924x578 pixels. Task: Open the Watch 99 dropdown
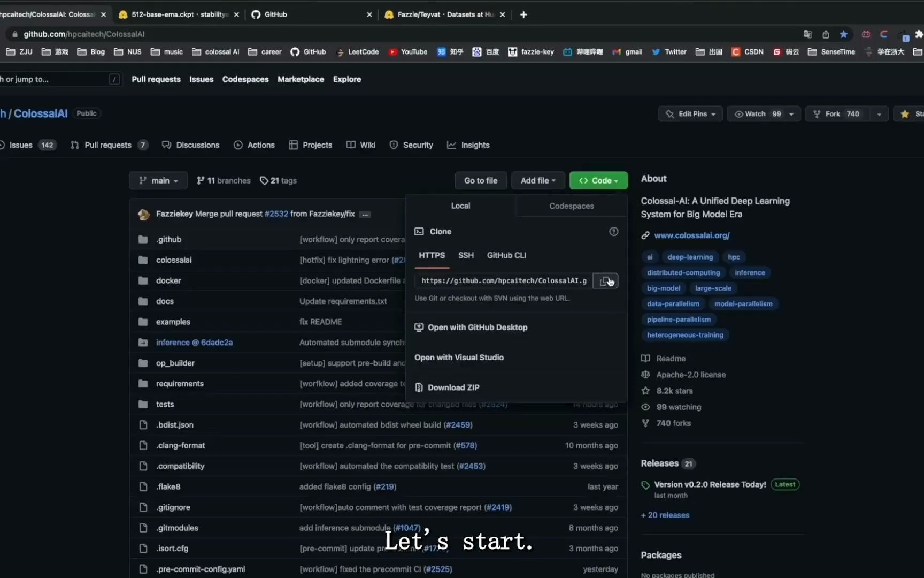pos(764,114)
